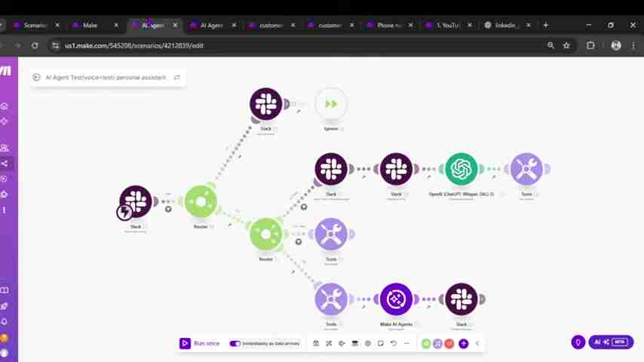Select the Make AI Agents module
This screenshot has height=362, width=644.
click(x=396, y=299)
